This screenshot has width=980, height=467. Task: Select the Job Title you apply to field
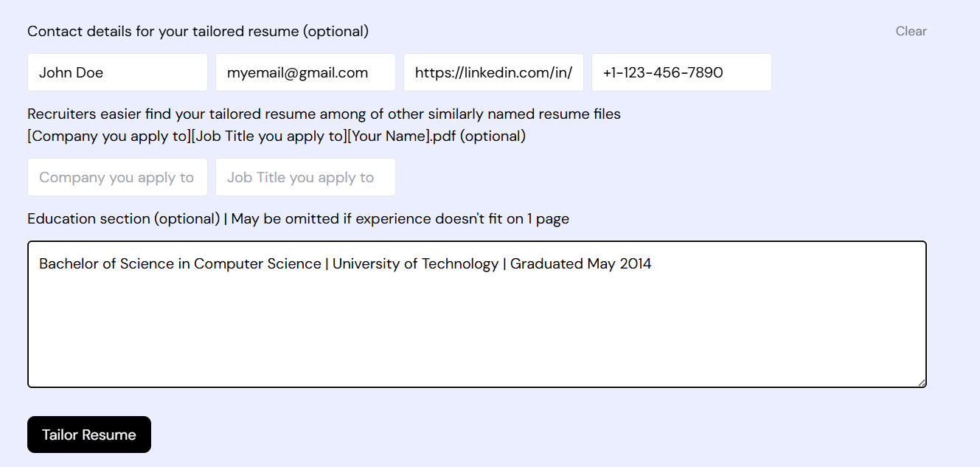coord(305,177)
